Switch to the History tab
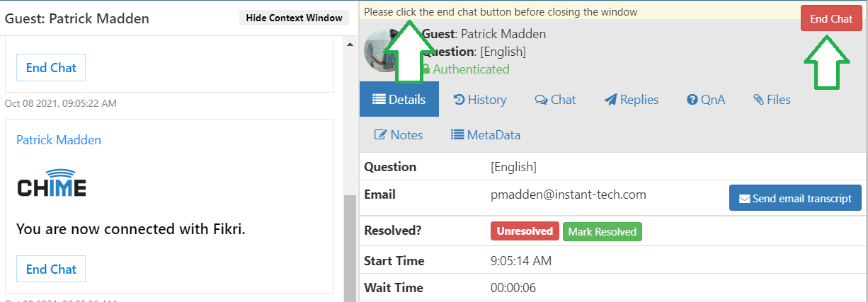Screen dimensions: 868x302 [480, 100]
